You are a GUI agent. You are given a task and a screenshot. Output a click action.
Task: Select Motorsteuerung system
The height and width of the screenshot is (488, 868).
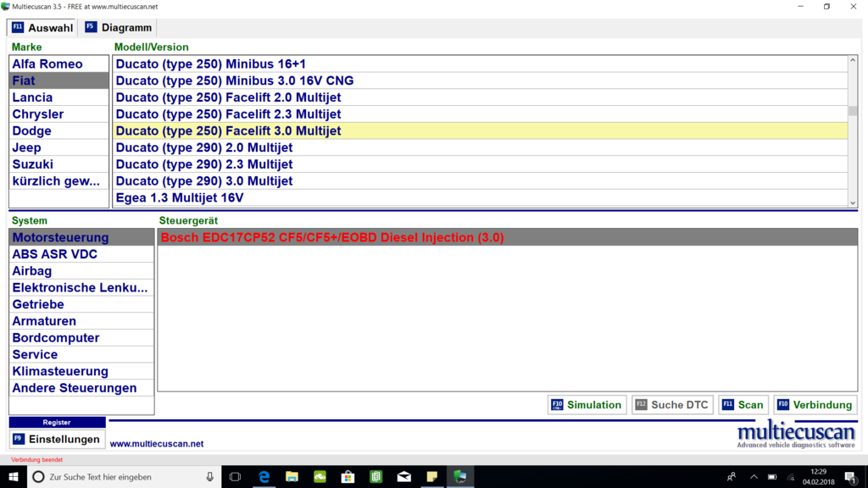point(81,237)
